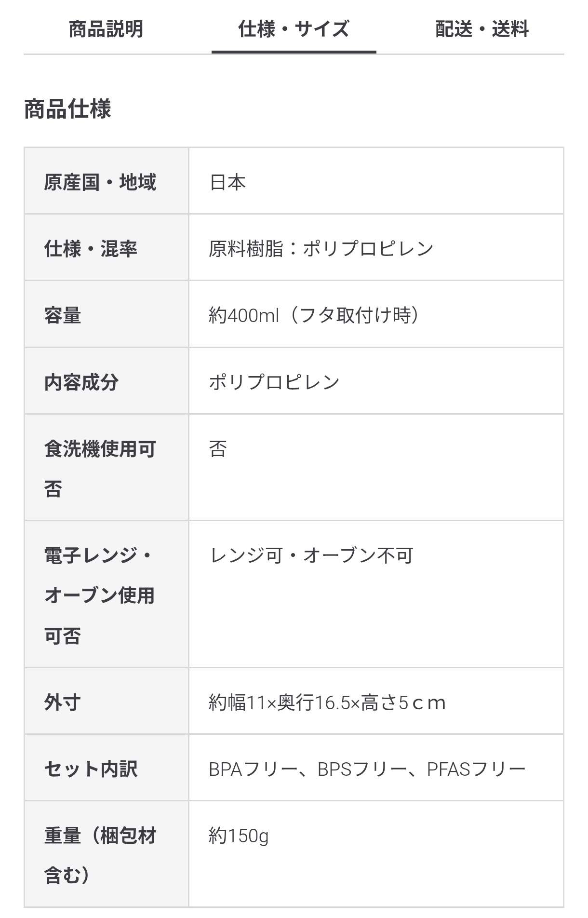This screenshot has width=588, height=918.
Task: Select the 約400ml capacity value
Action: (314, 315)
